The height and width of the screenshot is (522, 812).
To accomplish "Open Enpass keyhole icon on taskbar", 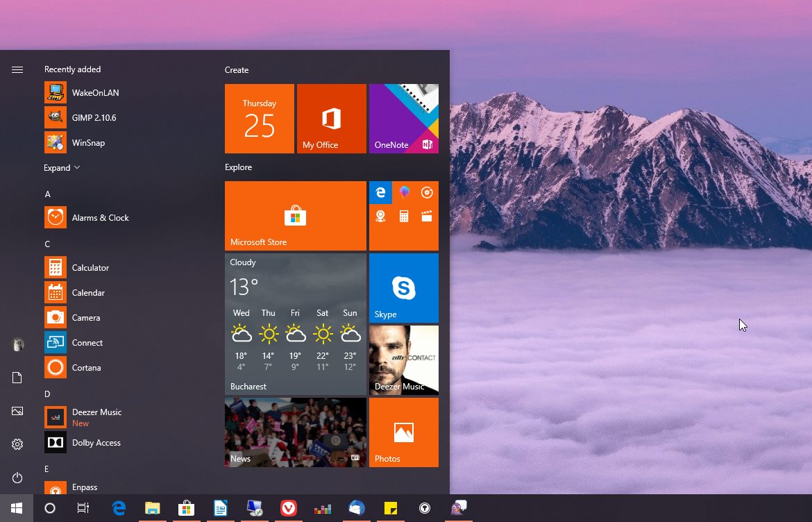I will click(425, 508).
